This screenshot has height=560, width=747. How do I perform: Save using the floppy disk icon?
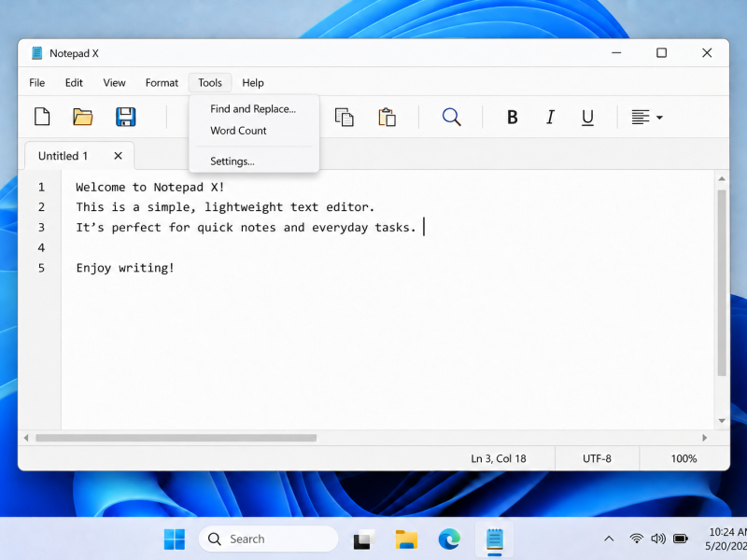[126, 117]
